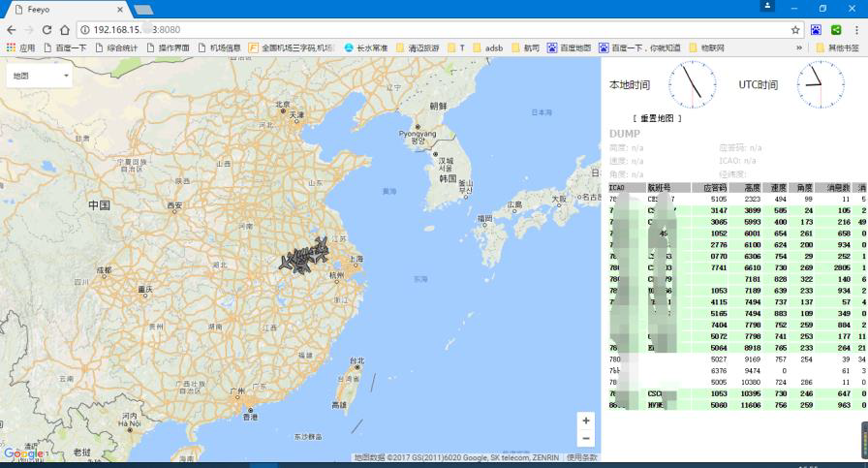Select the row with altitude 9169
The width and height of the screenshot is (868, 468).
click(738, 359)
